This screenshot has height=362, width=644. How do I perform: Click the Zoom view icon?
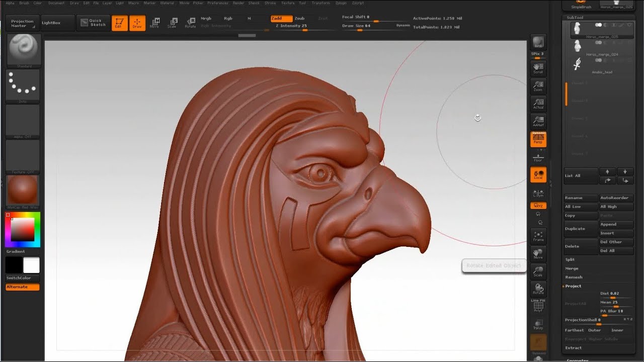click(x=538, y=86)
